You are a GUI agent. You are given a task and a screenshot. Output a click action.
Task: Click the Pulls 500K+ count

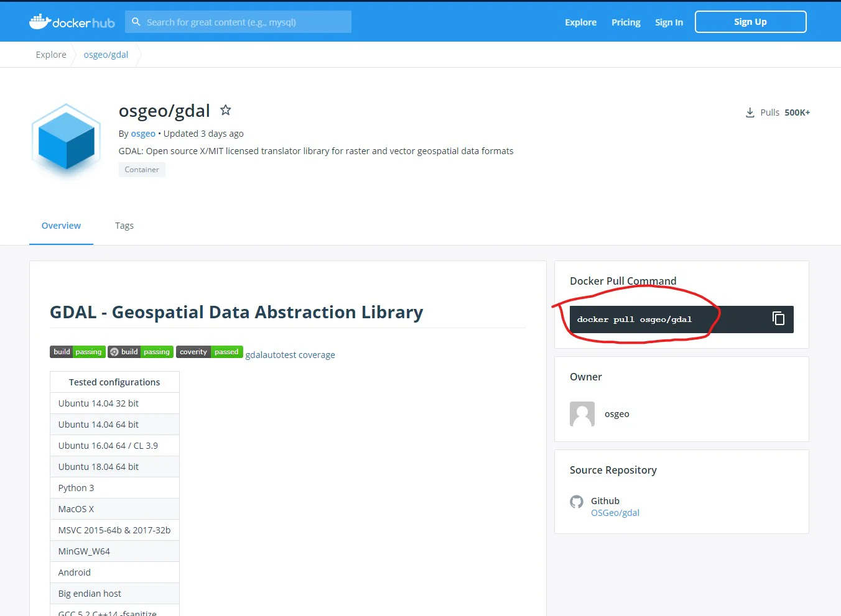[x=785, y=113]
